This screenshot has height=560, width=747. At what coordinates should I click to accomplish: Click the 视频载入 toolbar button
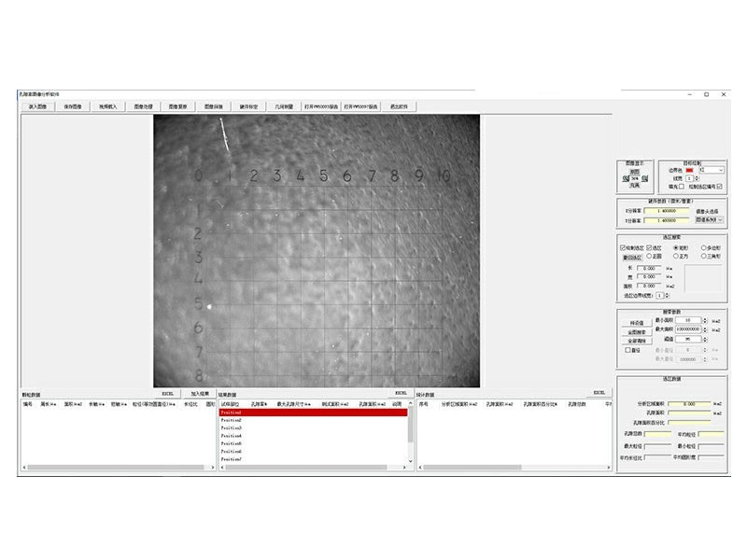pyautogui.click(x=107, y=106)
